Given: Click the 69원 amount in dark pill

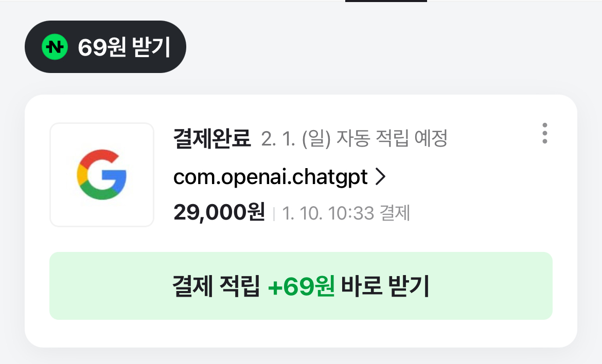Looking at the screenshot, I should click(x=102, y=47).
